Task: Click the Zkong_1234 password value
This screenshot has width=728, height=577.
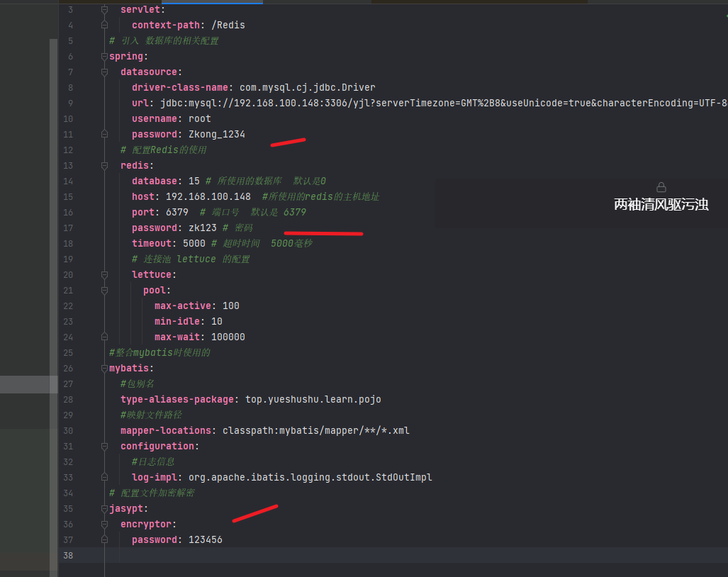Action: pyautogui.click(x=217, y=134)
